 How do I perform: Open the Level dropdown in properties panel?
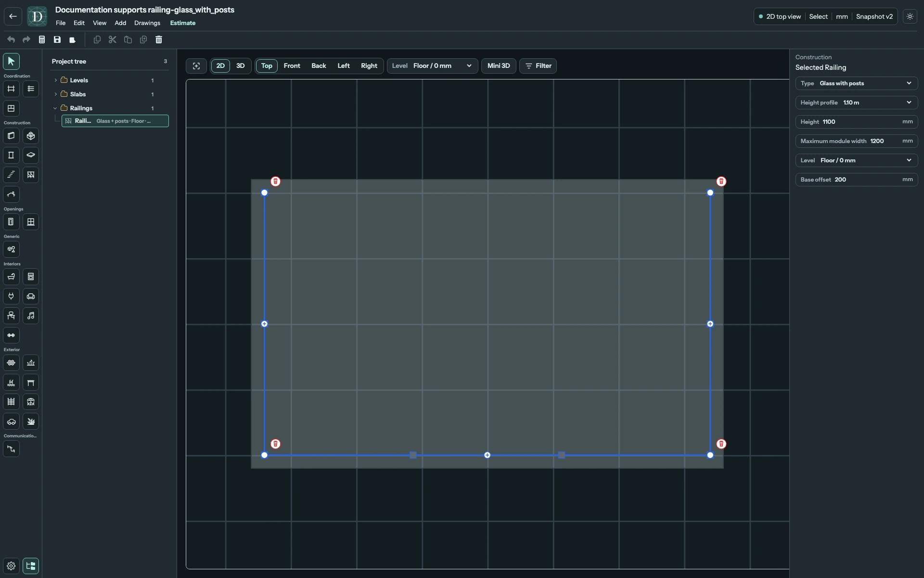tap(857, 160)
